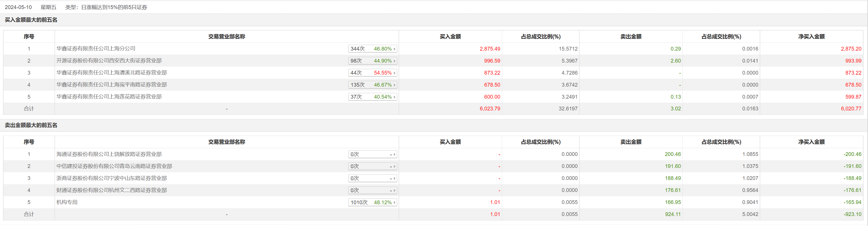Expand the 1010次 48.12% box for 机构专用

click(x=372, y=202)
